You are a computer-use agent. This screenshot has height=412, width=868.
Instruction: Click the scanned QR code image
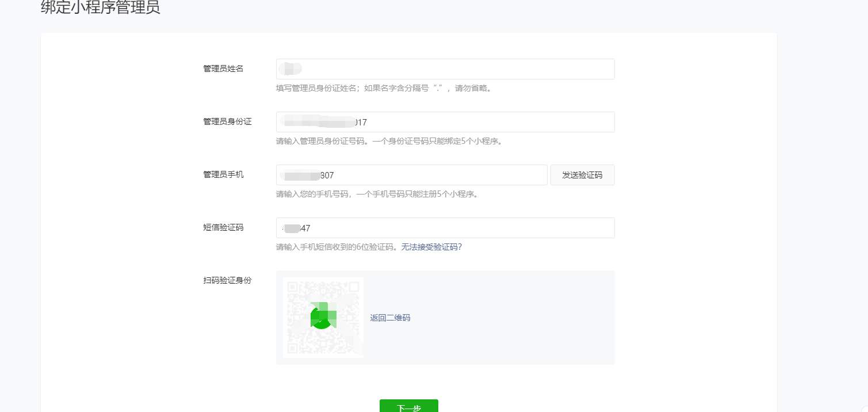point(323,318)
